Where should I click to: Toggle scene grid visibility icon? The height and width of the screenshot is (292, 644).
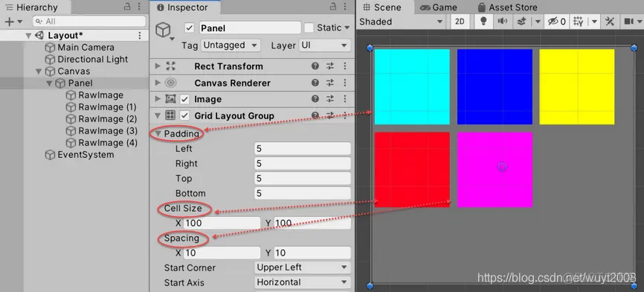(579, 22)
